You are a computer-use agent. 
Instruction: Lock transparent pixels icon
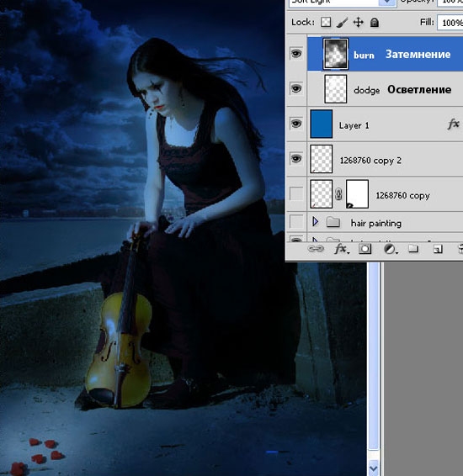point(326,22)
